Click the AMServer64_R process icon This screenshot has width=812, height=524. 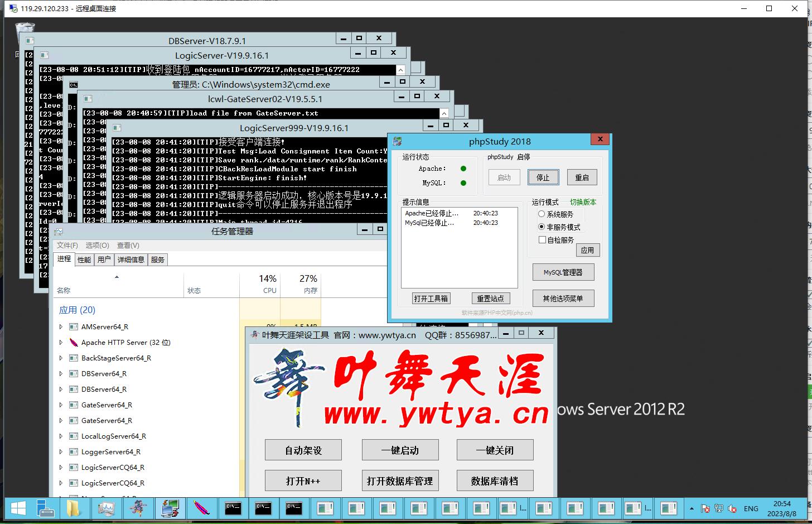click(73, 326)
